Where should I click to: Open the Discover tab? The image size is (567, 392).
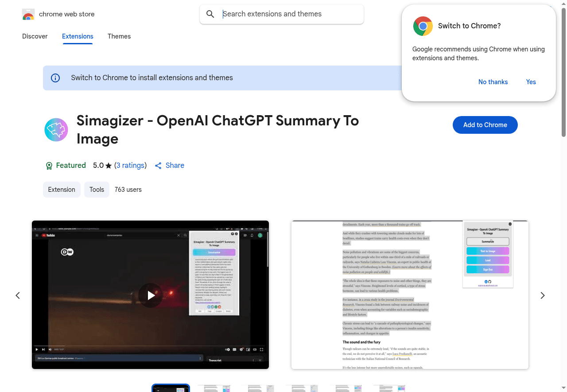[35, 36]
